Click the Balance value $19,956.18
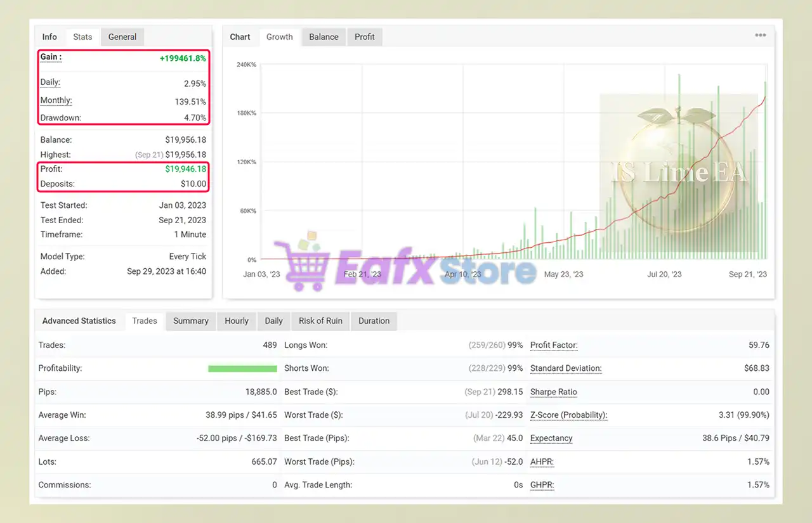Screen dimensions: 812x523 pos(185,140)
